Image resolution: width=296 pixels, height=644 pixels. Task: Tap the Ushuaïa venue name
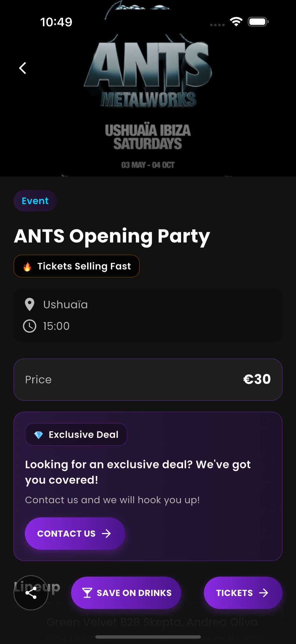tap(65, 305)
